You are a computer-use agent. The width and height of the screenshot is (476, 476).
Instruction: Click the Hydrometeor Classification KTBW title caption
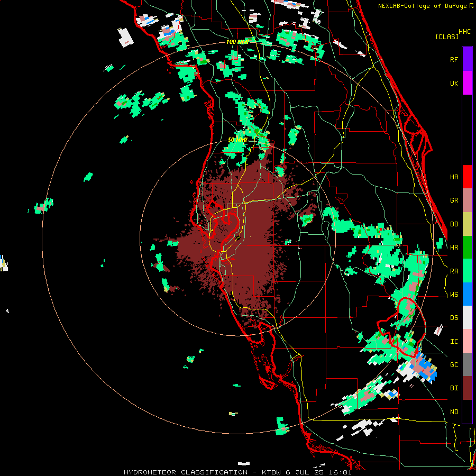point(237,472)
